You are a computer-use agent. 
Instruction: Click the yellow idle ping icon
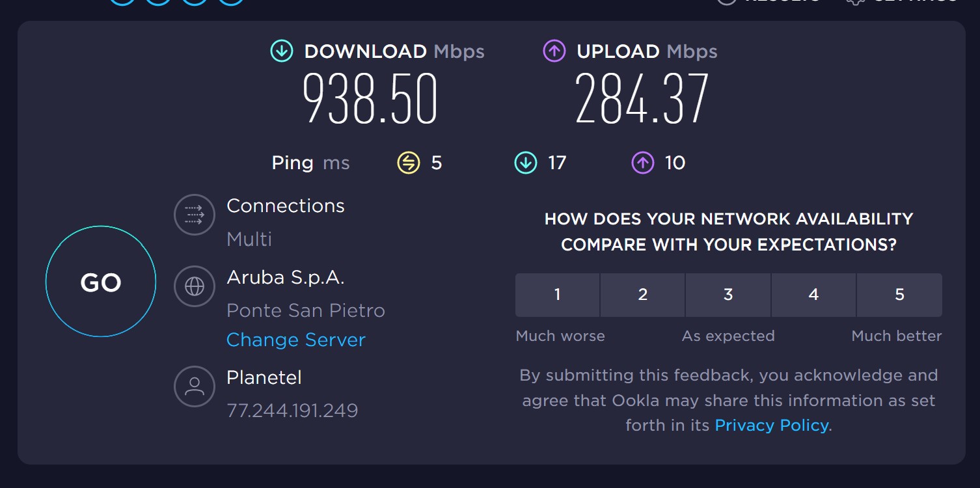pos(409,163)
